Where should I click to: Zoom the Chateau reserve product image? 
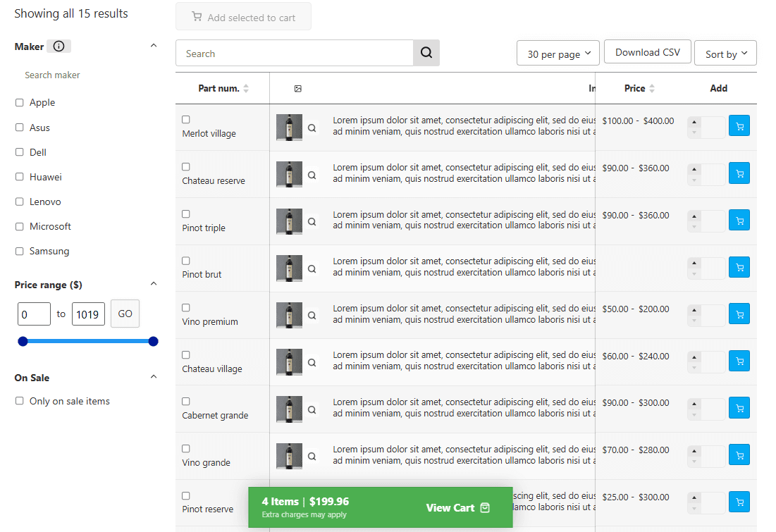[312, 175]
